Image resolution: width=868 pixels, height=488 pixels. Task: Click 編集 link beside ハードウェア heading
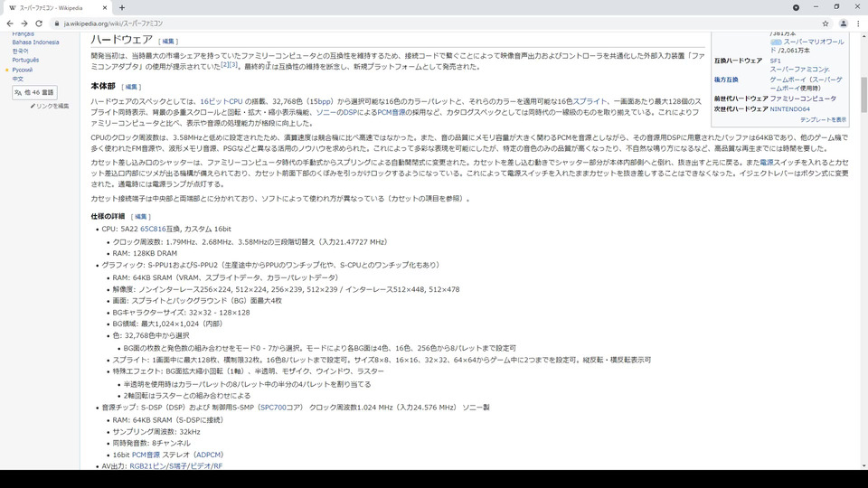[168, 42]
